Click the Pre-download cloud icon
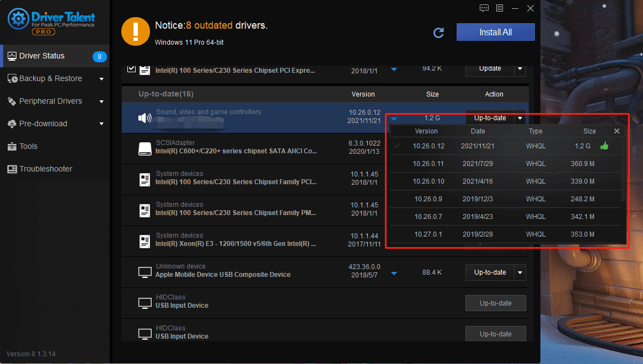This screenshot has height=364, width=643. tap(12, 124)
